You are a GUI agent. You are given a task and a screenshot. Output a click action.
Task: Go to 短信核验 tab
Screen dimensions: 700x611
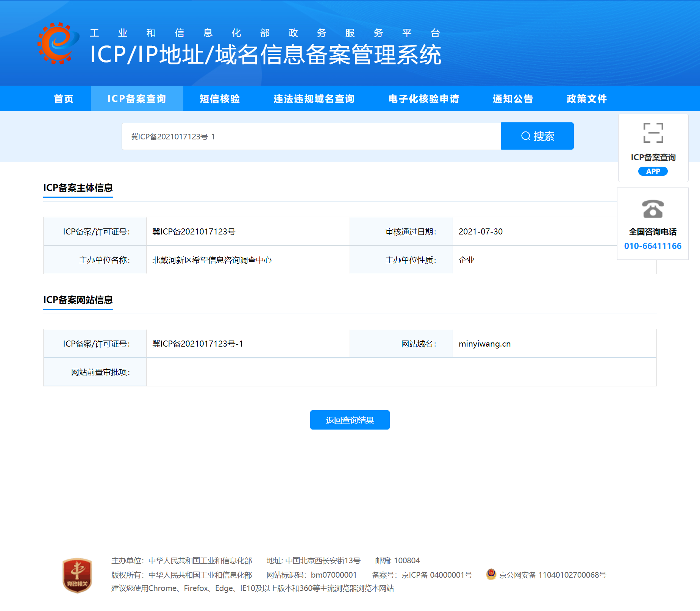pos(220,98)
